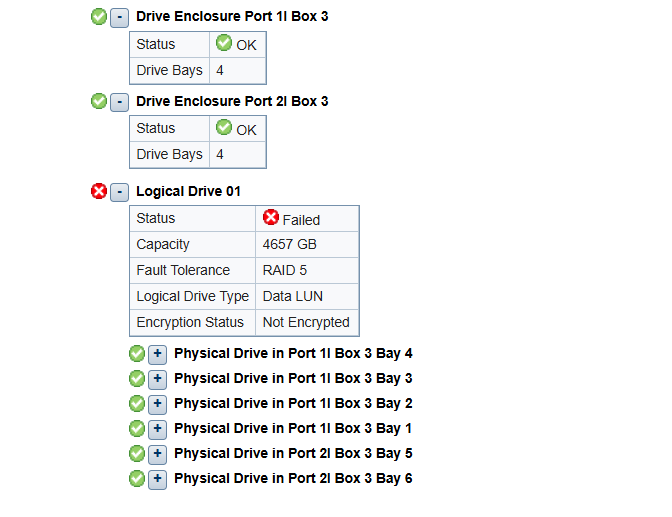Click green status icon for Bay 1 drive

click(x=137, y=428)
